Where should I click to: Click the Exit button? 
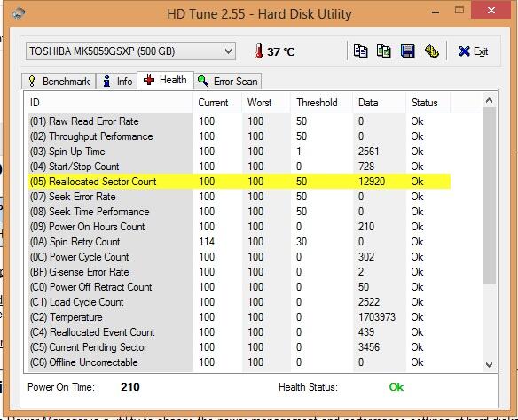[x=474, y=51]
